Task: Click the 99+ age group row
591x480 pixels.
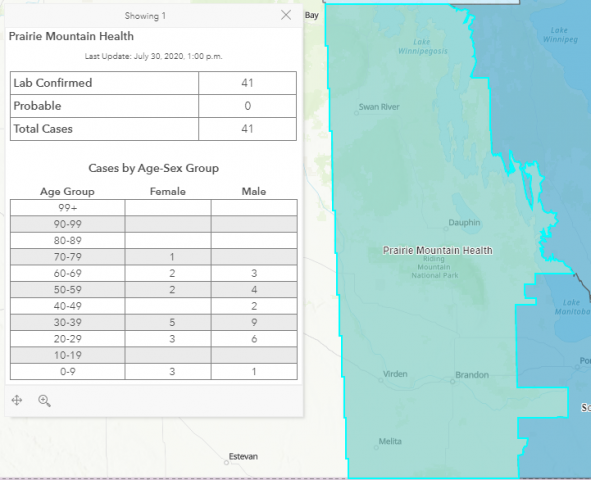Action: [153, 208]
